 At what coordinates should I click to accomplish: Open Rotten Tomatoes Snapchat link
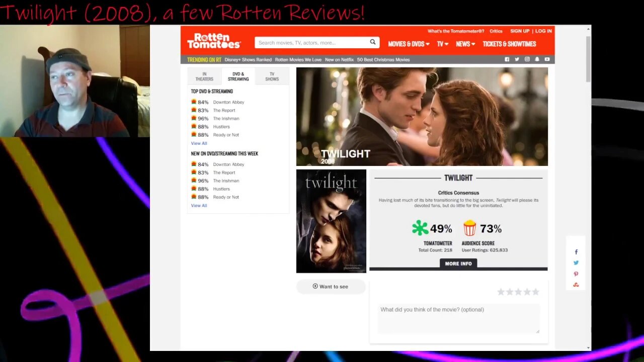click(x=537, y=59)
